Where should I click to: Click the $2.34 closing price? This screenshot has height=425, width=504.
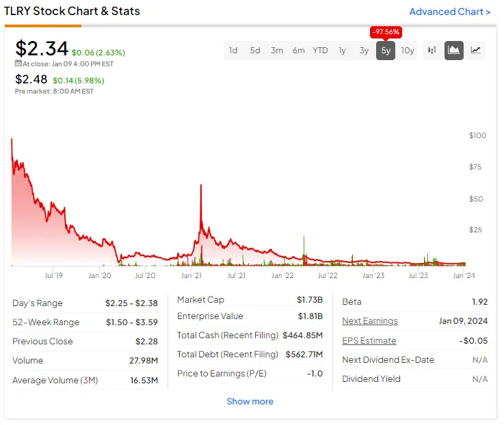42,49
